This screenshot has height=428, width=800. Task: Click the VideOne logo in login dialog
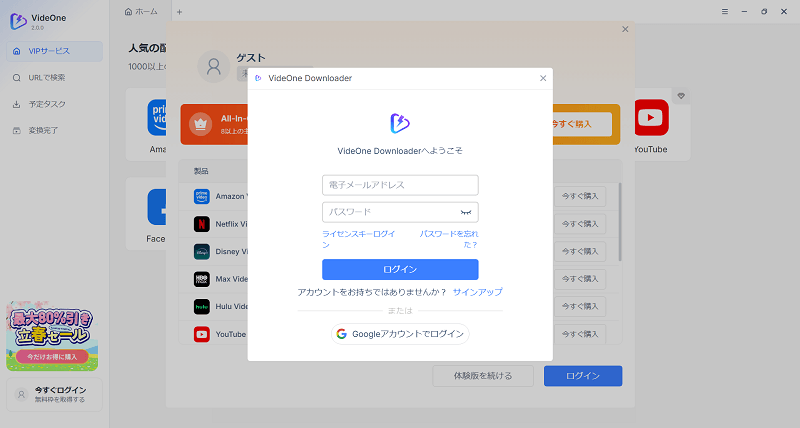coord(400,123)
